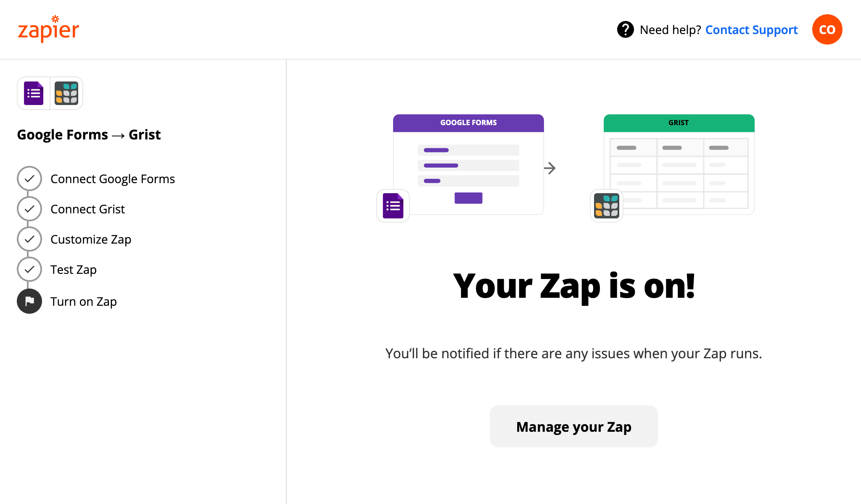
Task: Expand the Customize Zap step
Action: (x=91, y=239)
